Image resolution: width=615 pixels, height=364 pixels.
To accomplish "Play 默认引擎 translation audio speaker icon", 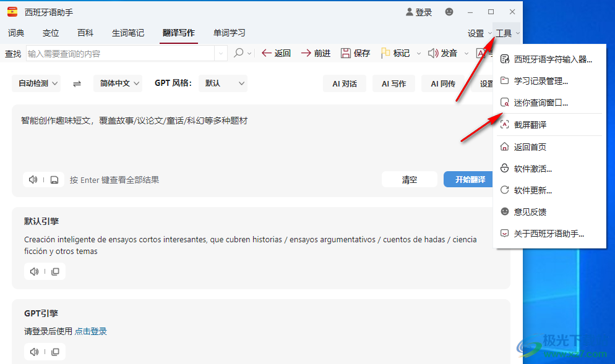I will (35, 271).
